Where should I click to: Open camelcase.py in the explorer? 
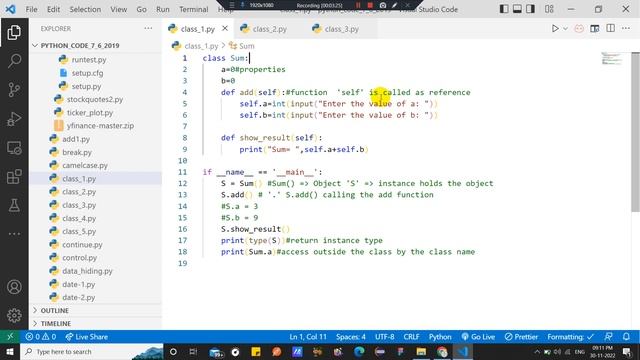(84, 165)
